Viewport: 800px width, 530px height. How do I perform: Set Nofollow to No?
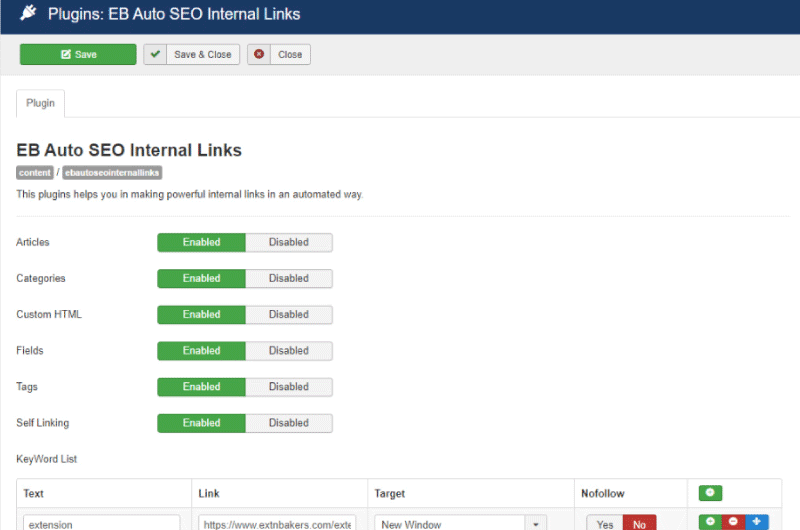pyautogui.click(x=639, y=523)
